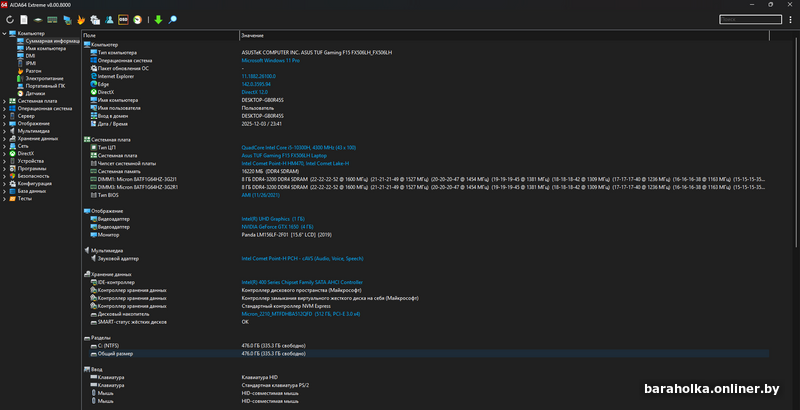Image resolution: width=800 pixels, height=410 pixels.
Task: Open the Report wizard page icon
Action: click(x=24, y=20)
